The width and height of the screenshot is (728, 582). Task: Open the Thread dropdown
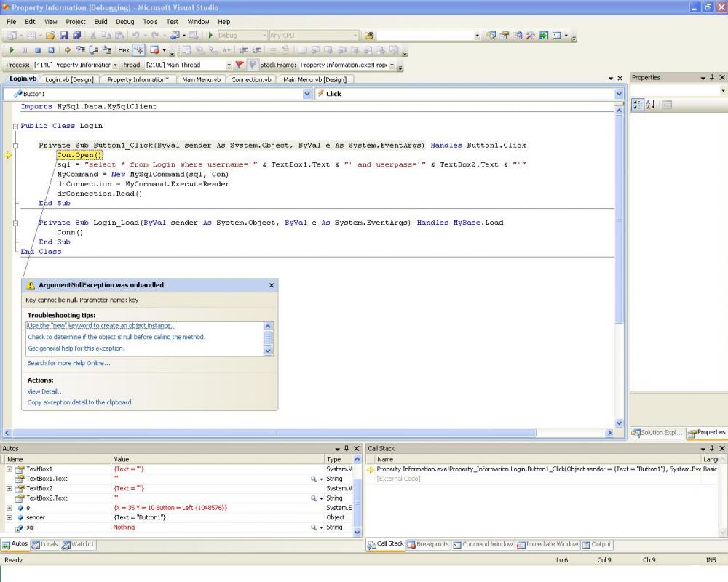229,65
